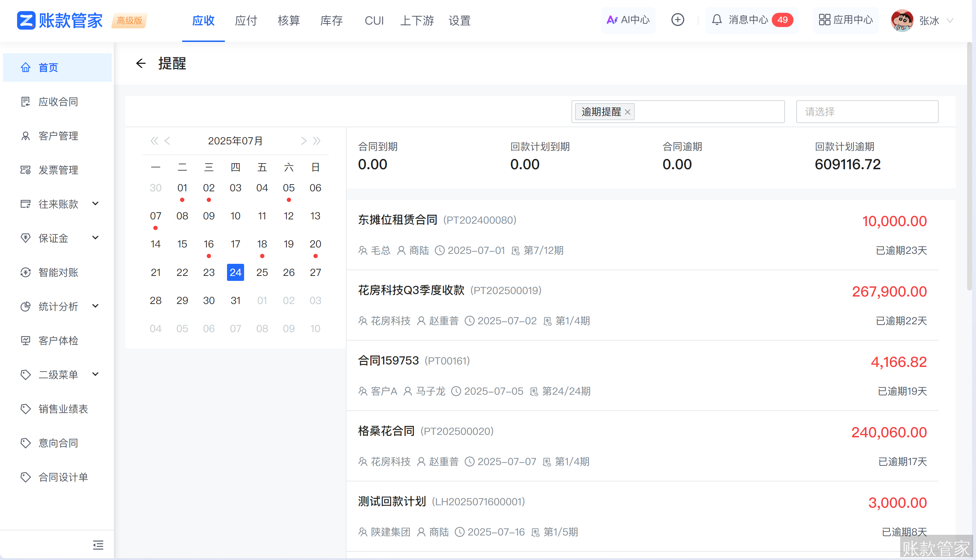
Task: Open the AI中心 panel
Action: 628,20
